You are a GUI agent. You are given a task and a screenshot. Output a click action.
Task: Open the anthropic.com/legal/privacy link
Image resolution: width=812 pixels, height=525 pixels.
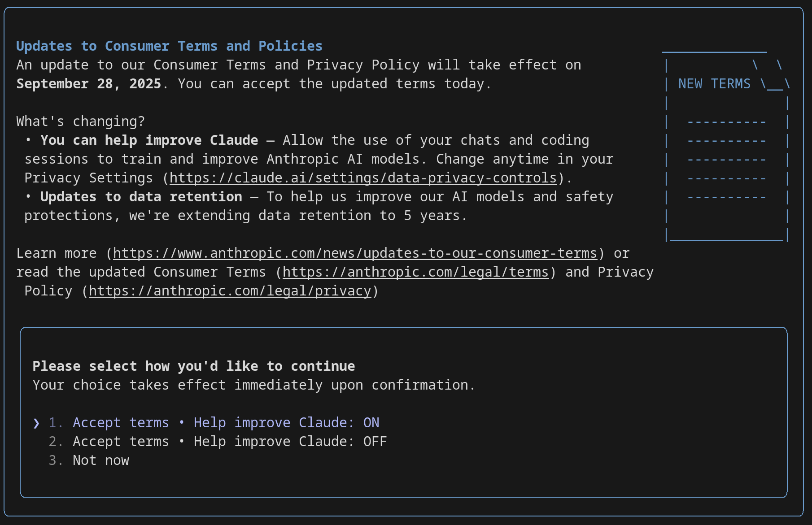pyautogui.click(x=230, y=291)
